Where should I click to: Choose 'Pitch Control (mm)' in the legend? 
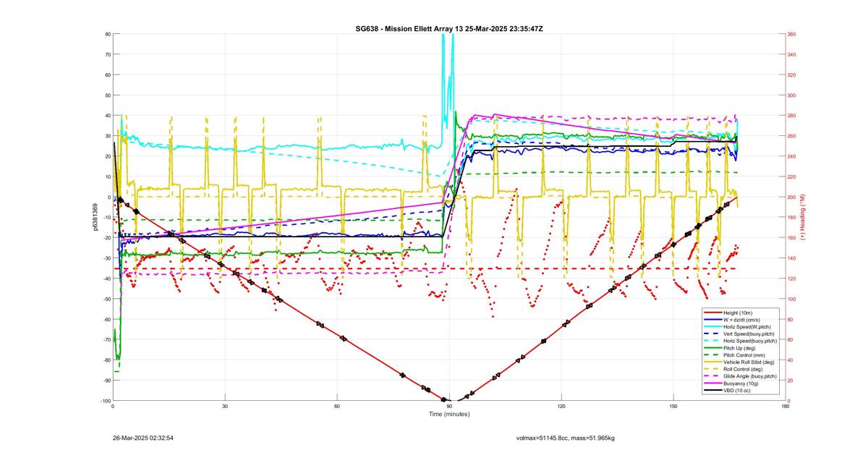coord(744,355)
